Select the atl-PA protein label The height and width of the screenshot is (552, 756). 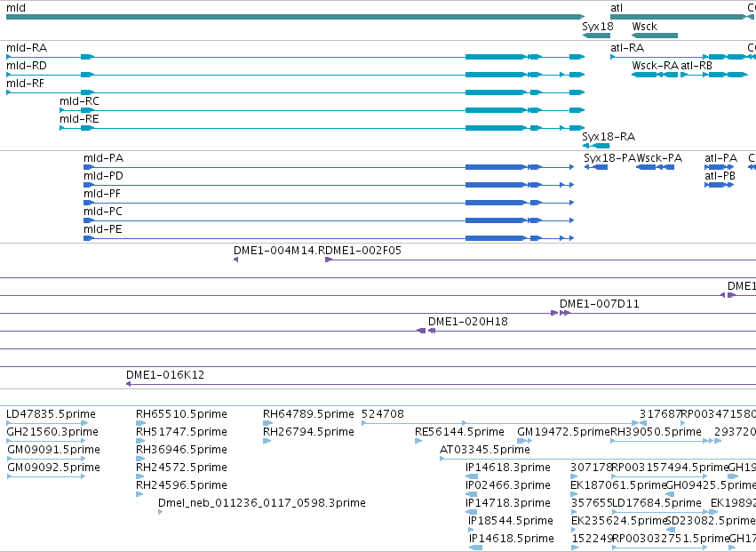point(720,158)
